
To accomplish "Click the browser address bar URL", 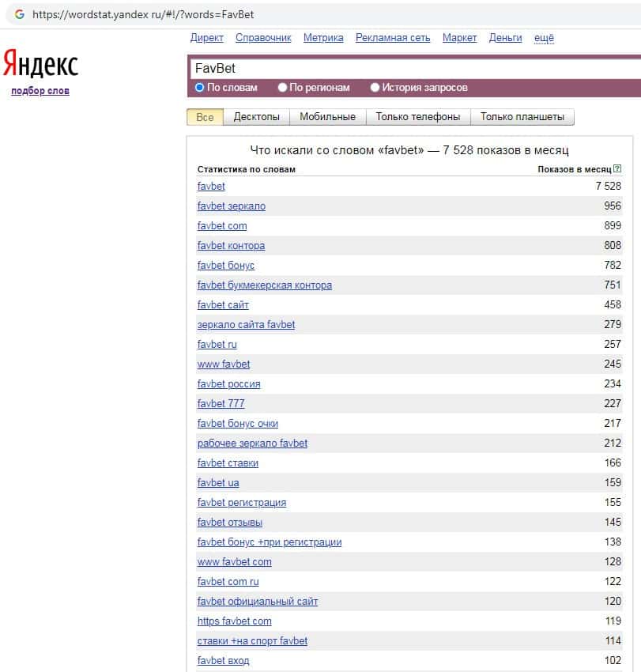I will pos(143,14).
